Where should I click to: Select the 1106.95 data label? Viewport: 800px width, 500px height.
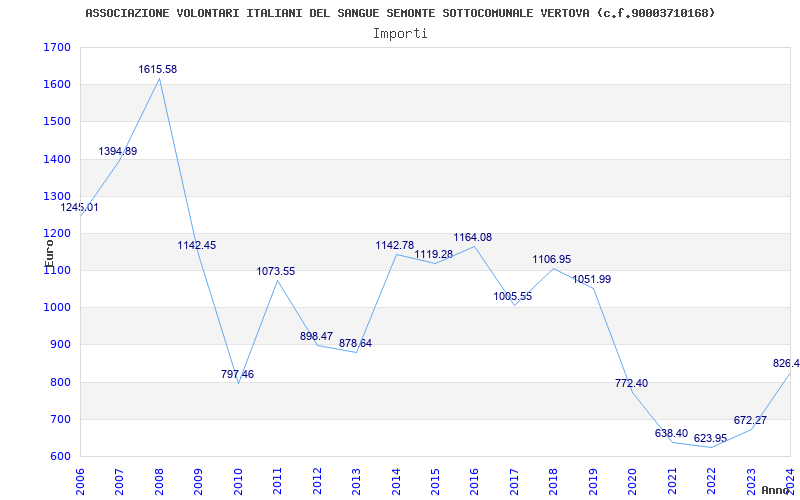(552, 260)
